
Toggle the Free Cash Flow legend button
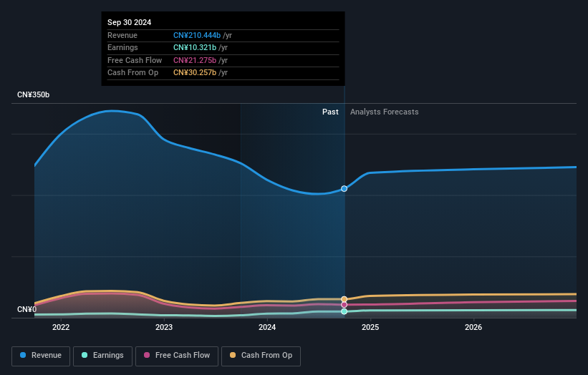coord(177,356)
